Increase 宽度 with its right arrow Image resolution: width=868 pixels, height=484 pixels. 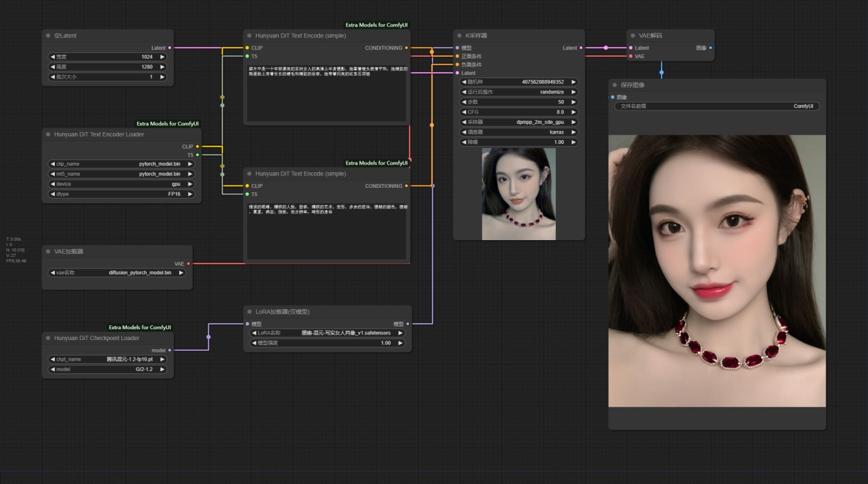coord(163,57)
